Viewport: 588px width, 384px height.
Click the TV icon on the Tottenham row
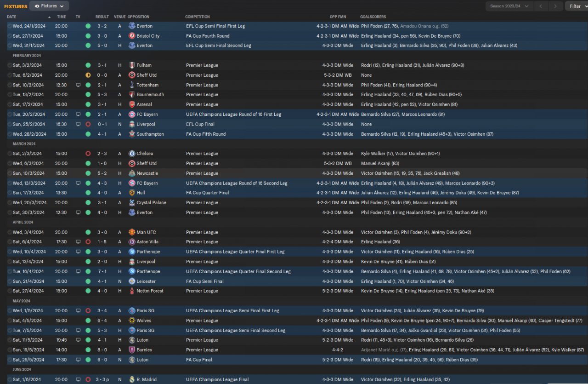pyautogui.click(x=78, y=85)
